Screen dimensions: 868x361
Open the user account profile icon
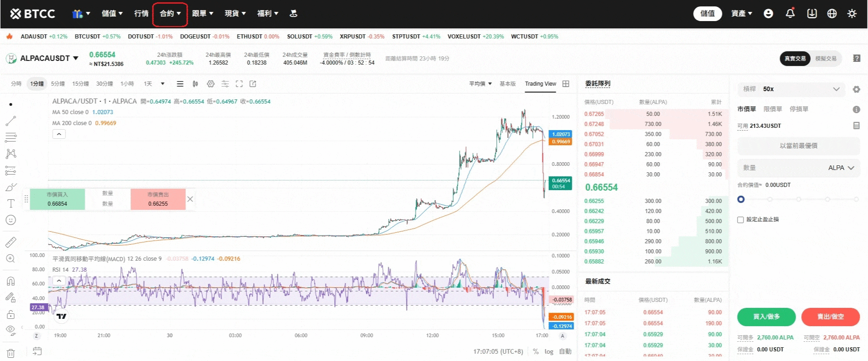click(x=768, y=13)
